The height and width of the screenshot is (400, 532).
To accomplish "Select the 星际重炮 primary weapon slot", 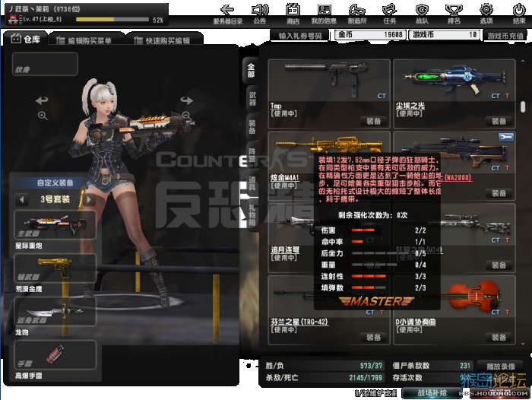I will 55,225.
